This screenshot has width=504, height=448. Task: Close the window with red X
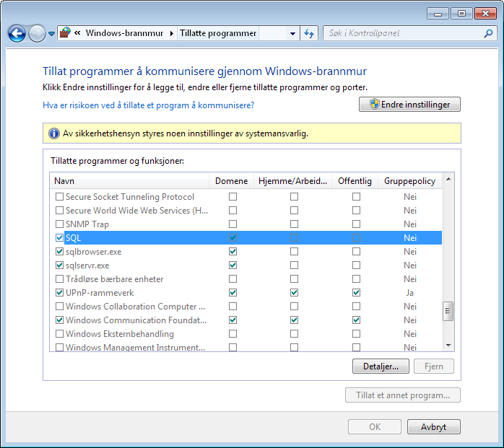click(486, 14)
